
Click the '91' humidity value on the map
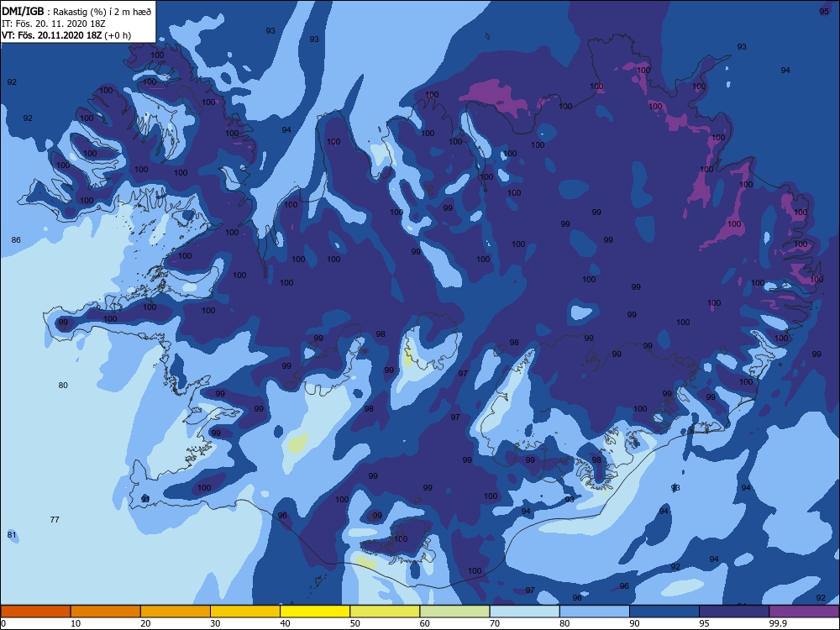tap(145, 499)
